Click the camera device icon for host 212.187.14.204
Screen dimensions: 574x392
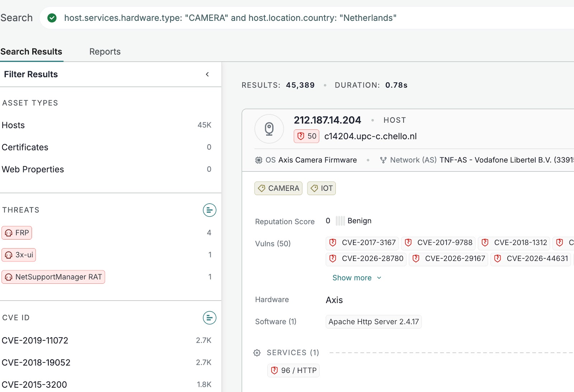click(x=269, y=129)
